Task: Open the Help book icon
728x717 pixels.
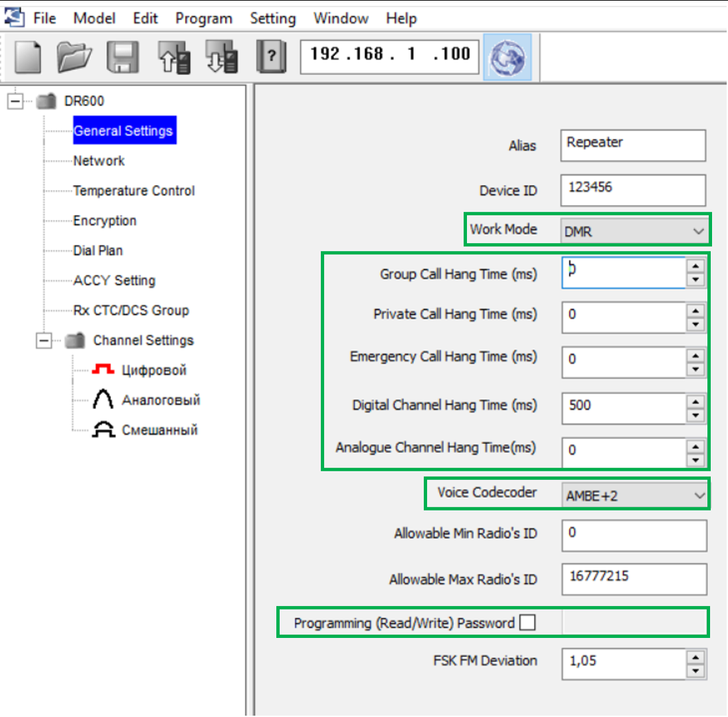Action: point(271,56)
